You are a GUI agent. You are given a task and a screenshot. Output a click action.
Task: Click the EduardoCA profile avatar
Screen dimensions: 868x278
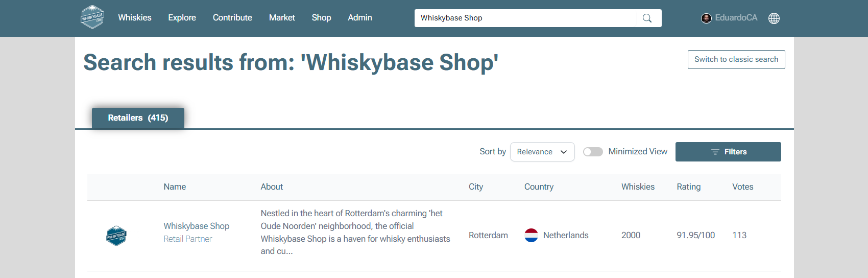pyautogui.click(x=706, y=18)
